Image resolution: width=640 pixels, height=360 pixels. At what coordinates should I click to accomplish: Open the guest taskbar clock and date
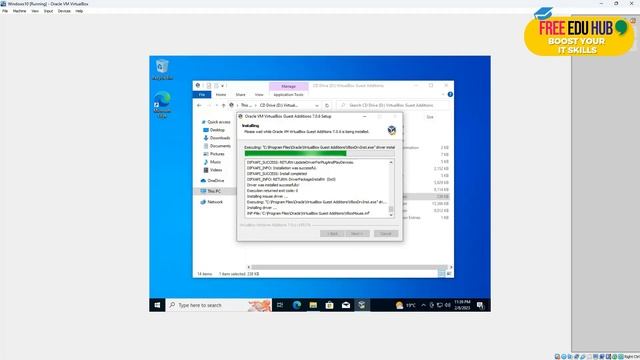click(462, 305)
